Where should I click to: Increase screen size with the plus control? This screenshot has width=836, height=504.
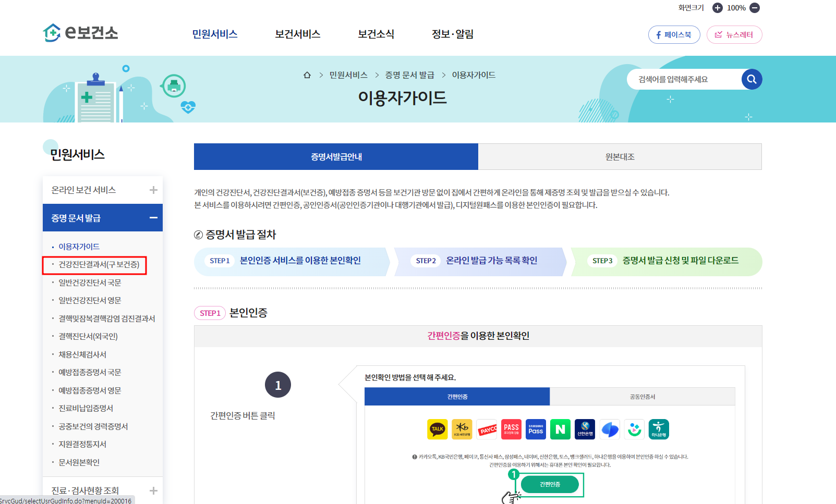coord(718,7)
